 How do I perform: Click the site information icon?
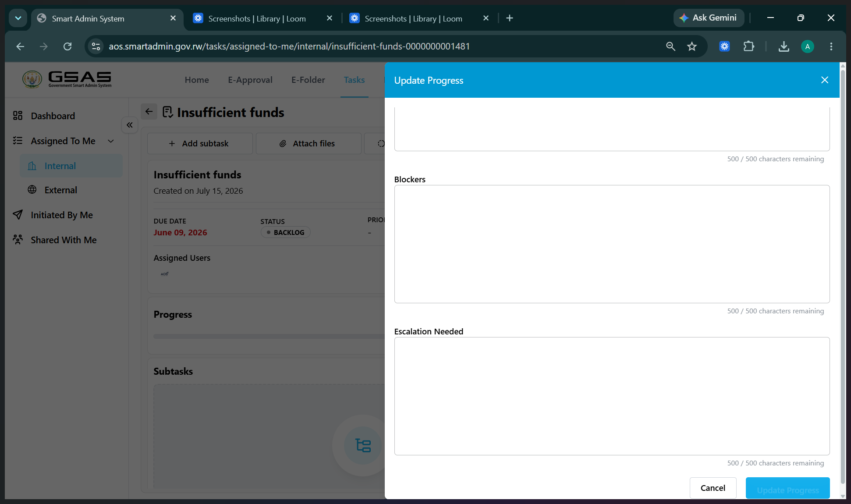coord(96,46)
